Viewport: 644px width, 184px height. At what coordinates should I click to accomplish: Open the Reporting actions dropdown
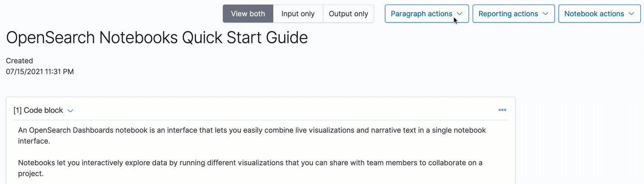click(x=508, y=14)
